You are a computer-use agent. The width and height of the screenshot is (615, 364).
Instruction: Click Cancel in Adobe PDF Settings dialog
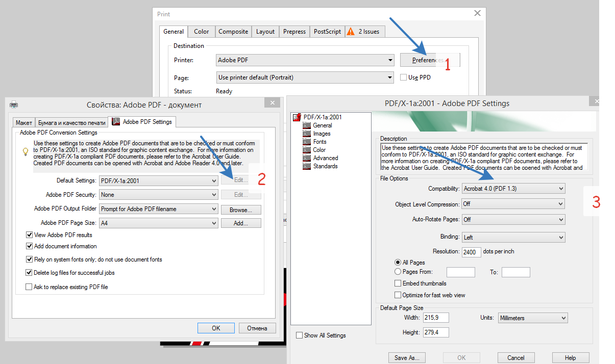(x=516, y=358)
